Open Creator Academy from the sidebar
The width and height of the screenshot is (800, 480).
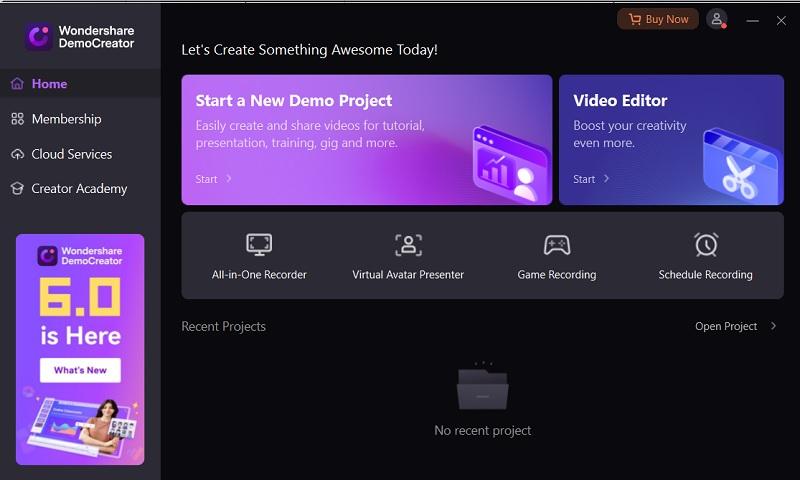click(79, 188)
